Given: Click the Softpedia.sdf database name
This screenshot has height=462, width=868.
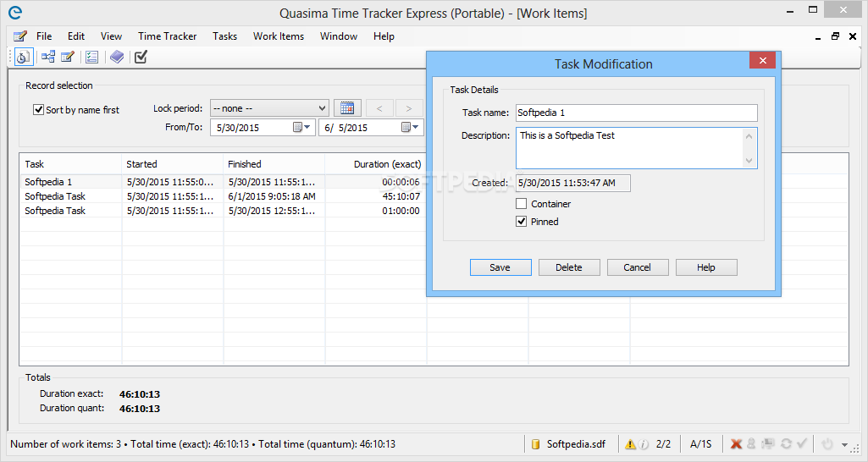Looking at the screenshot, I should [x=577, y=444].
